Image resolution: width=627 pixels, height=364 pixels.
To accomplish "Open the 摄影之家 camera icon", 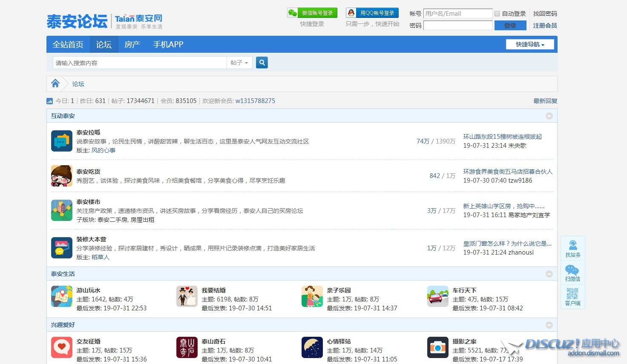I will 438,347.
